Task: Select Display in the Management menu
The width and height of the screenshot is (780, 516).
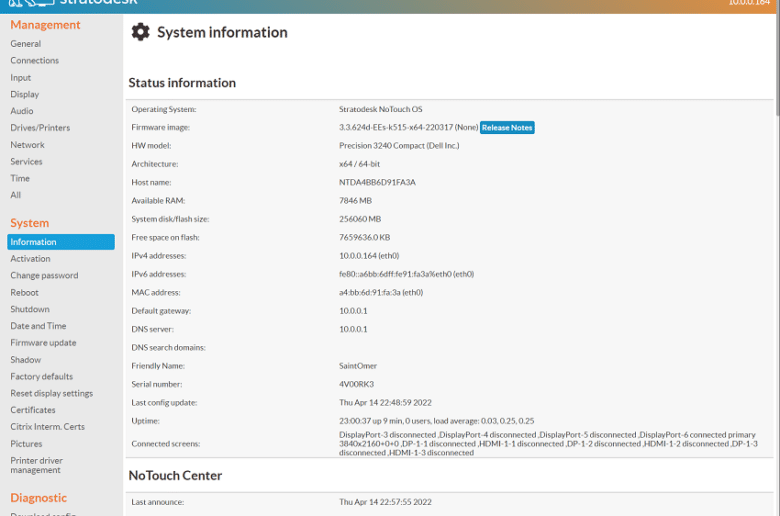Action: tap(24, 95)
